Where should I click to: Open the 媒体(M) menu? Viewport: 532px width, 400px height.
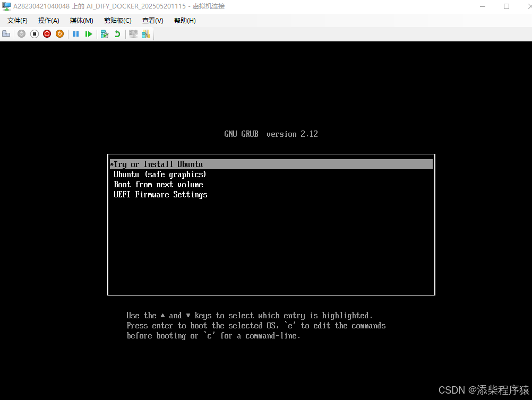pos(81,21)
